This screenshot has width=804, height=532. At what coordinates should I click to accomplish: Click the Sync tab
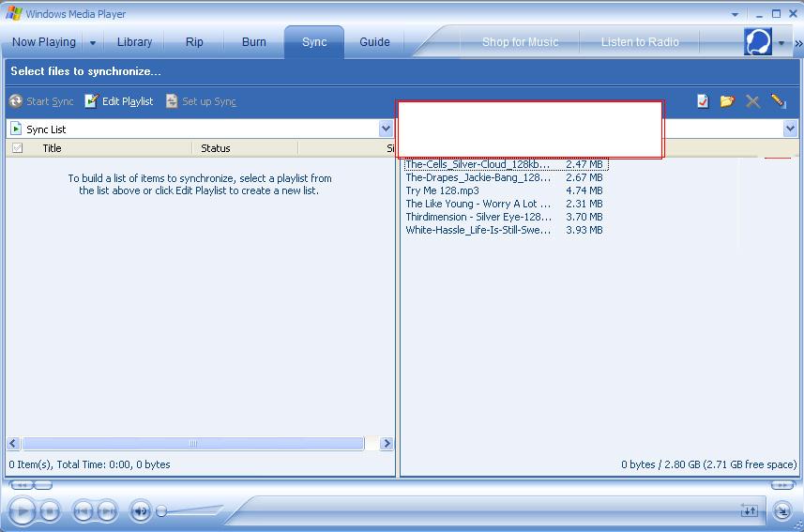point(314,42)
